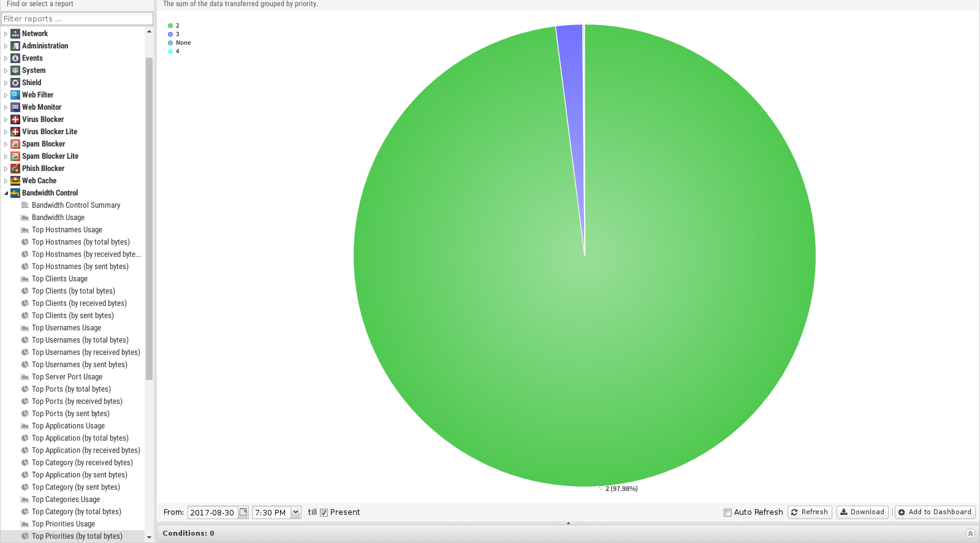The height and width of the screenshot is (543, 980).
Task: Click the Spam Blocker Lite icon
Action: coord(15,156)
